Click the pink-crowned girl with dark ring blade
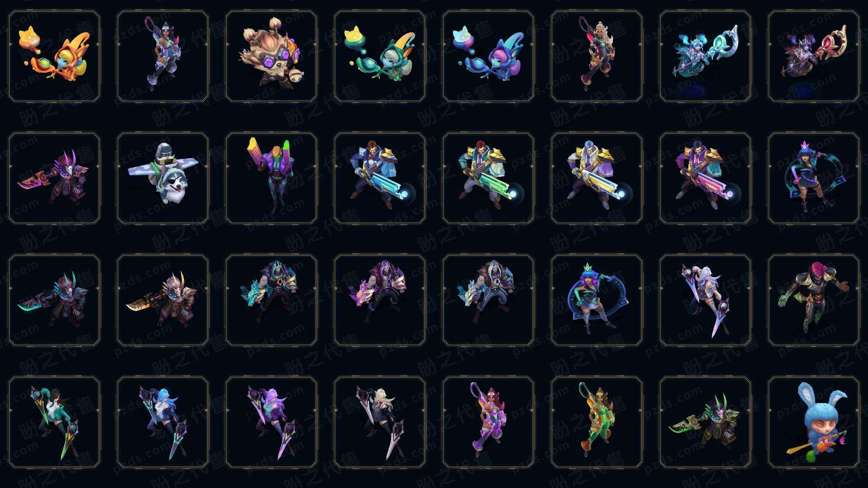 tap(814, 178)
